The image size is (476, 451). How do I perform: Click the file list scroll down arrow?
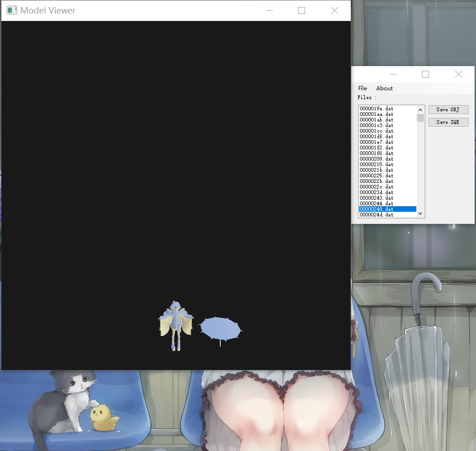click(421, 214)
